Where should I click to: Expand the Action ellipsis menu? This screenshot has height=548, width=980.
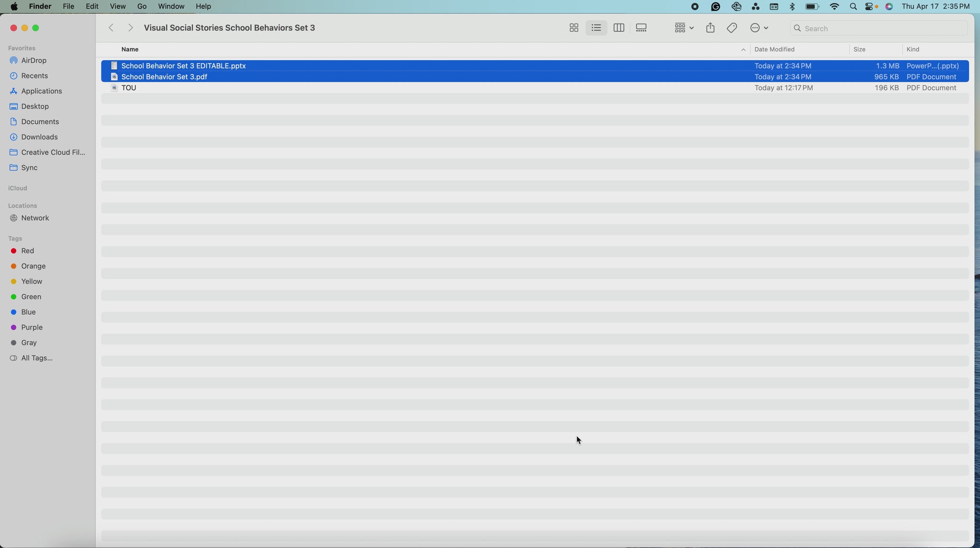[759, 28]
